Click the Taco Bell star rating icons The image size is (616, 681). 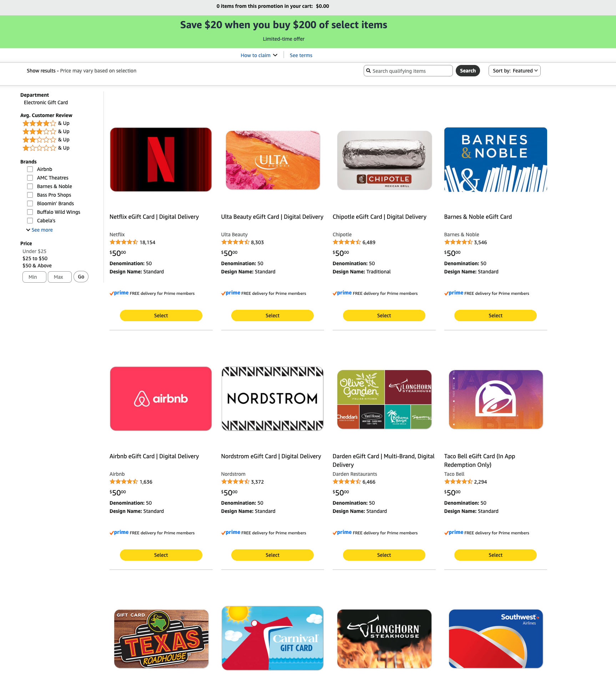pyautogui.click(x=458, y=482)
